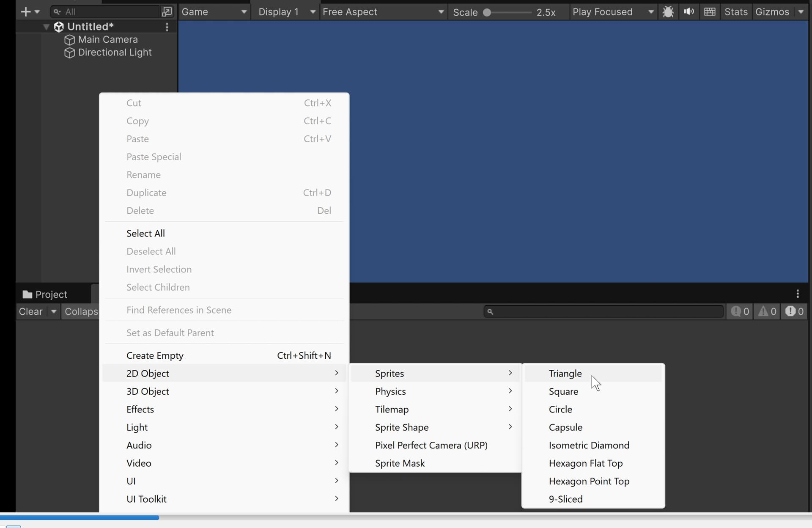812x528 pixels.
Task: Toggle the info message count filter in Console
Action: click(x=740, y=311)
